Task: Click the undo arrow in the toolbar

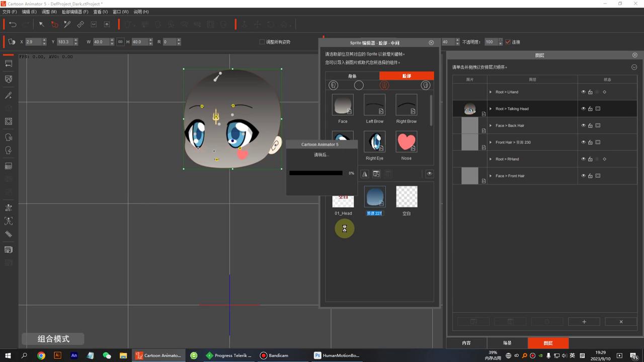Action: click(13, 24)
